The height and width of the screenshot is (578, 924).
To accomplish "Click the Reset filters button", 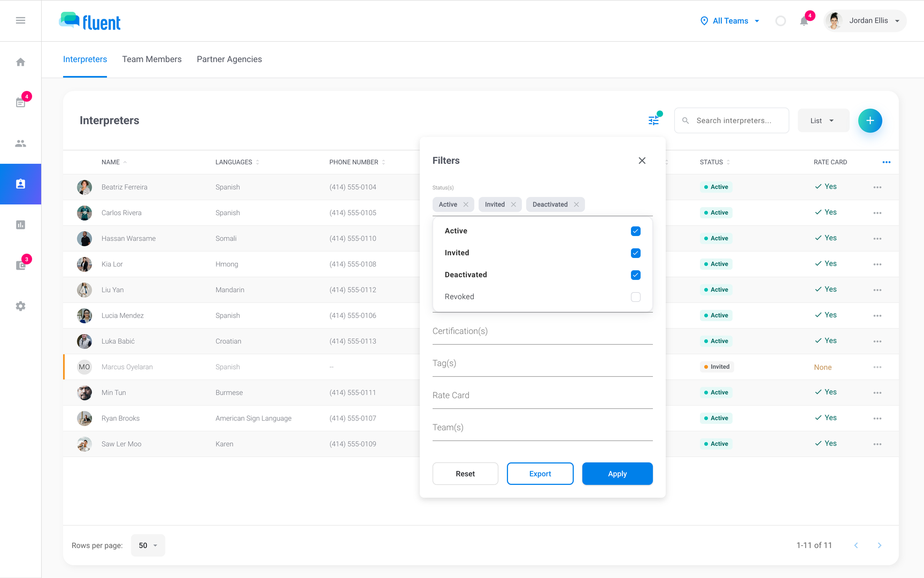I will click(x=465, y=474).
